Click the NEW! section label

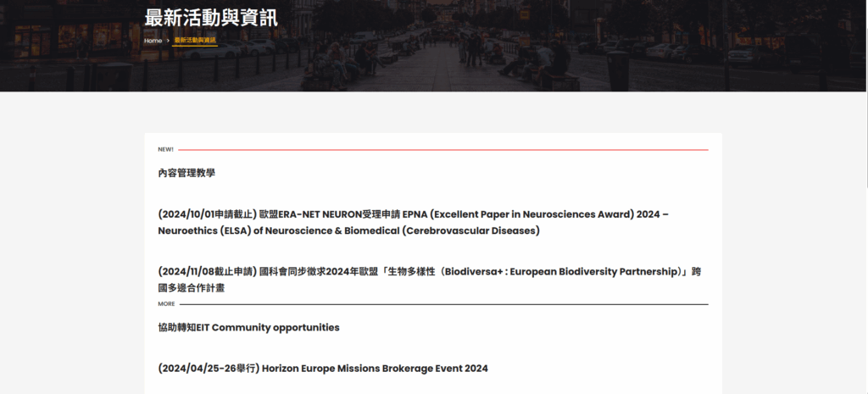165,149
